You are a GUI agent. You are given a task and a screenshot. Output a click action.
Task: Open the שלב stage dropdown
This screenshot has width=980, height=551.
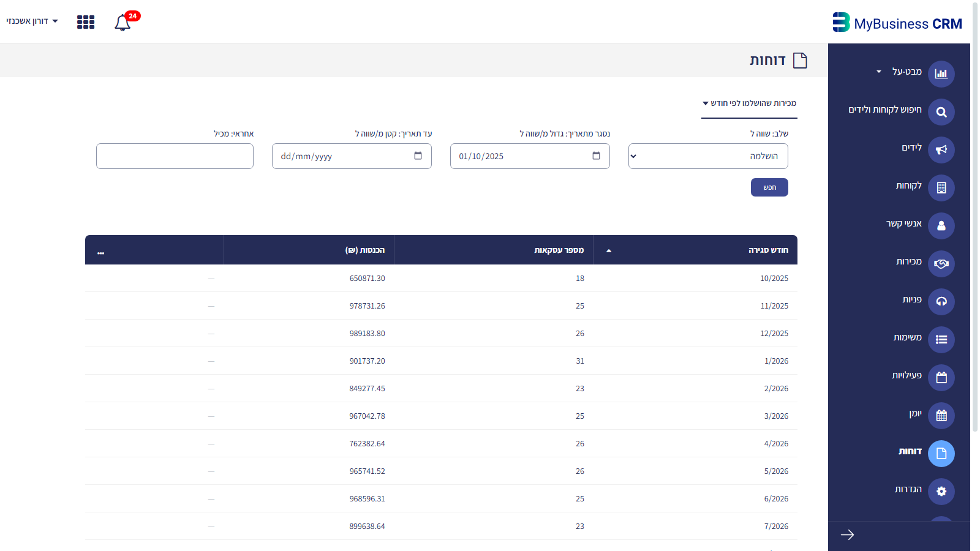tap(708, 156)
